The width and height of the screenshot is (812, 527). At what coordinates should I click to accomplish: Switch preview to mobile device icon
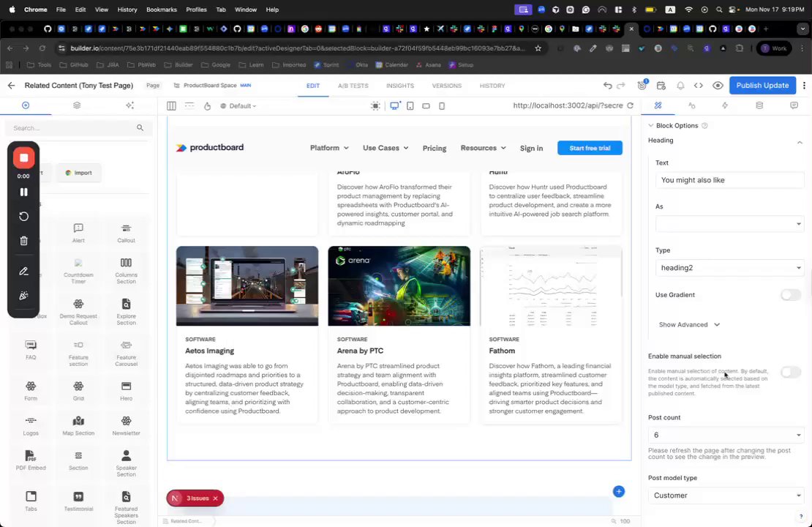click(x=442, y=105)
